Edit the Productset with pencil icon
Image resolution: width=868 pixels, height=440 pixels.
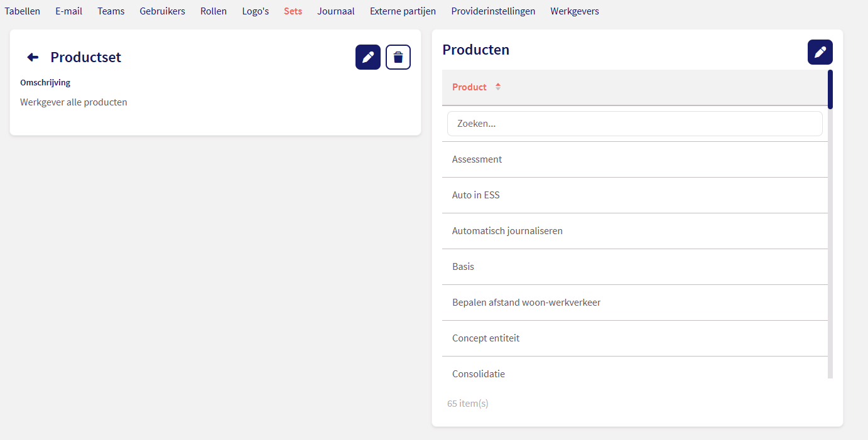click(x=368, y=57)
